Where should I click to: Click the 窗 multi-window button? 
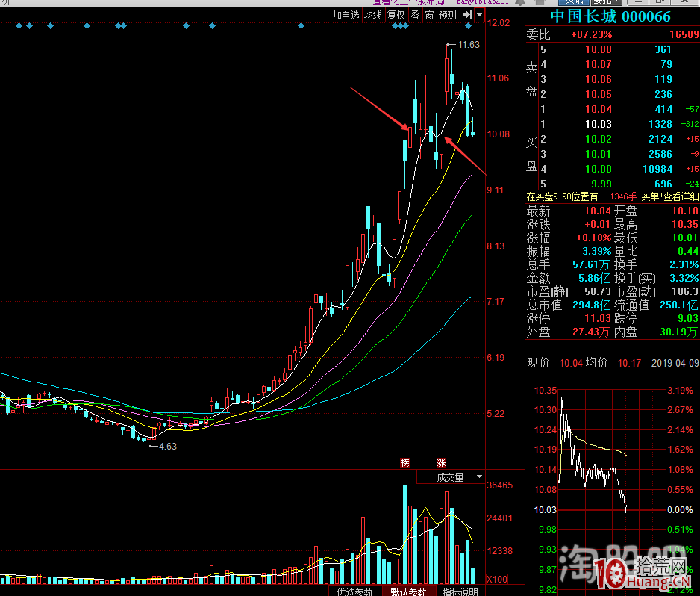tap(429, 15)
